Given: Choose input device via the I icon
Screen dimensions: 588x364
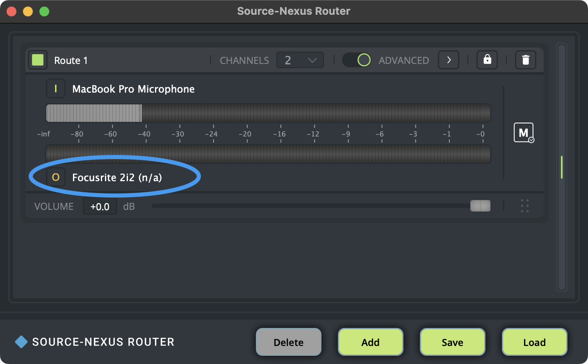Looking at the screenshot, I should [56, 89].
